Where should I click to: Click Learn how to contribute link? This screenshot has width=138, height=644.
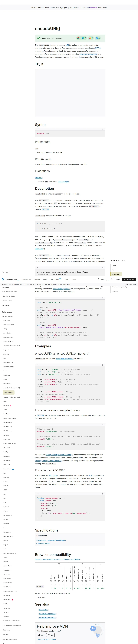(47, 639)
